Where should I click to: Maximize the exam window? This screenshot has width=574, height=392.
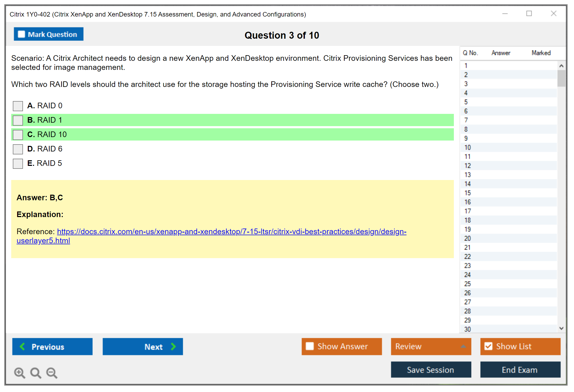(529, 14)
